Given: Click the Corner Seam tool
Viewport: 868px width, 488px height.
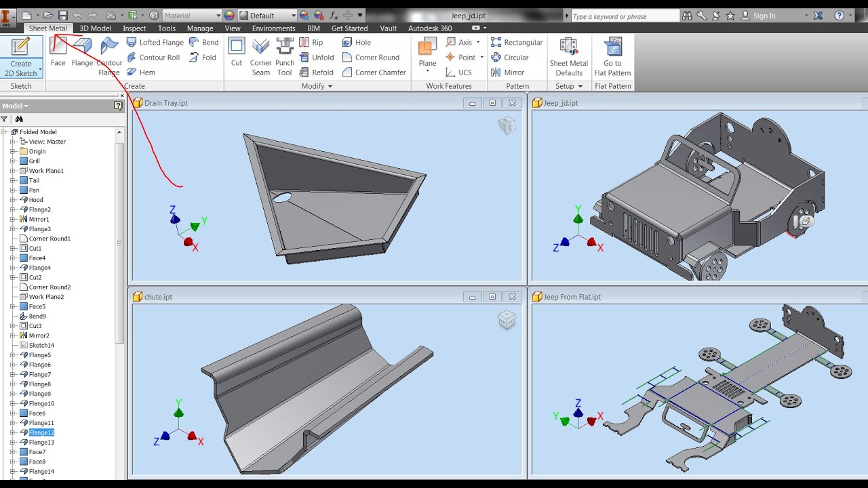Looking at the screenshot, I should (261, 56).
